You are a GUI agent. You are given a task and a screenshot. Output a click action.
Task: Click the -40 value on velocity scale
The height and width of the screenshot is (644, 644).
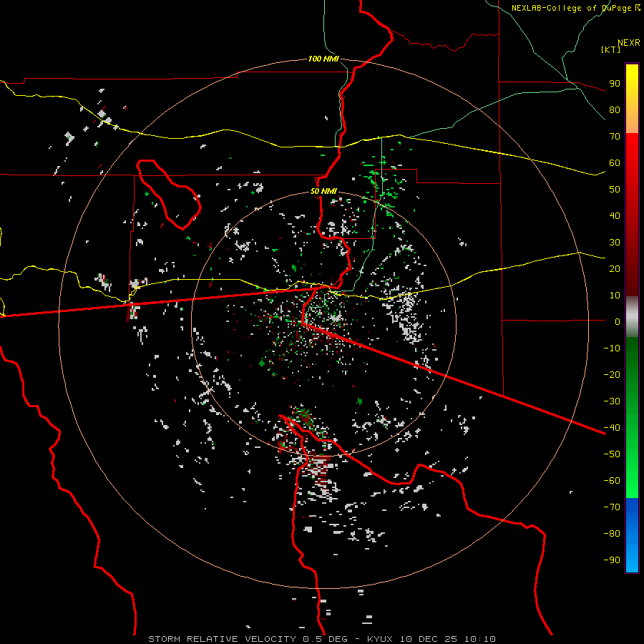(612, 428)
